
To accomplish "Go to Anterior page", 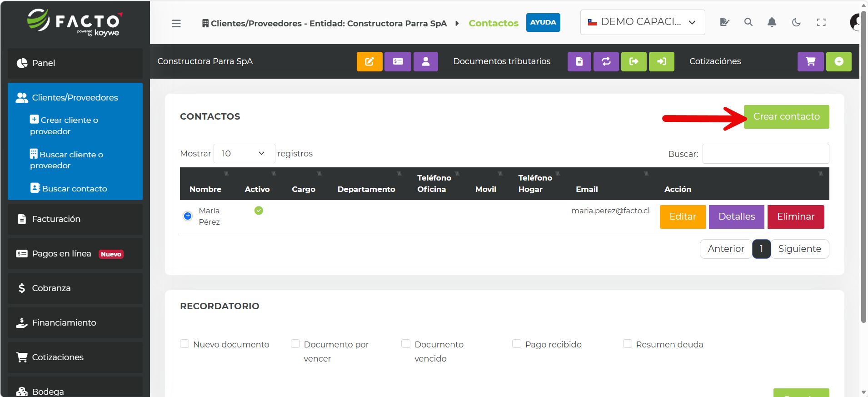I will tap(726, 249).
